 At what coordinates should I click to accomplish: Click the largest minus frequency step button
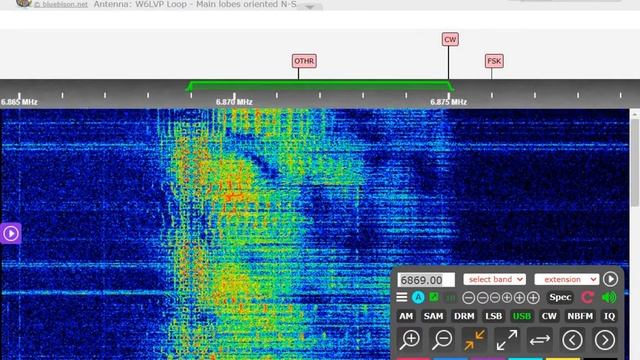(x=469, y=298)
